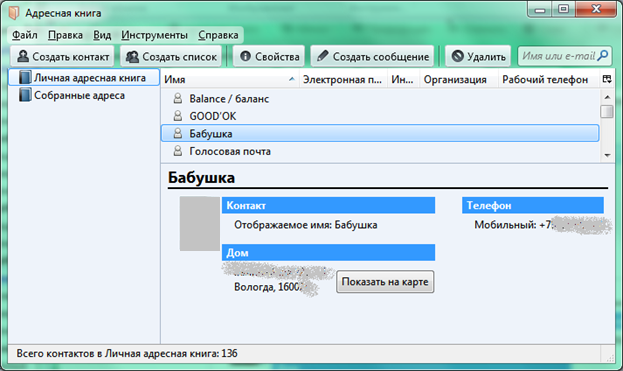
Task: Click the Создать контакт person icon
Action: pos(23,56)
